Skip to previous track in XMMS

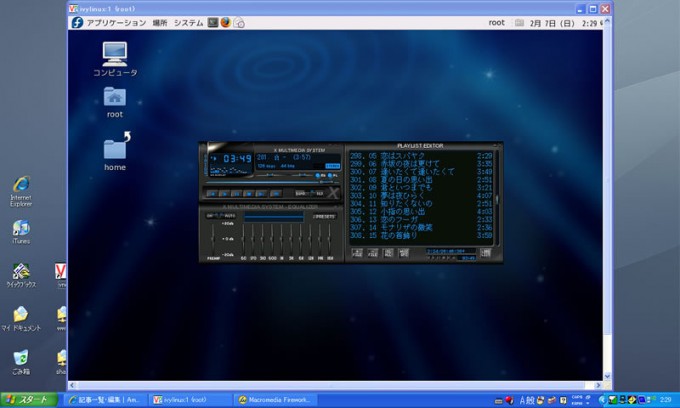[x=212, y=193]
